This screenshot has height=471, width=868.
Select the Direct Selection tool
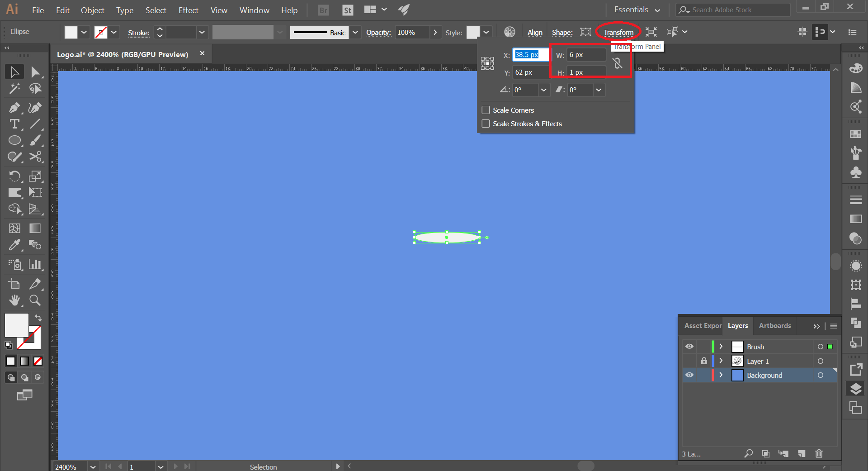pos(35,72)
